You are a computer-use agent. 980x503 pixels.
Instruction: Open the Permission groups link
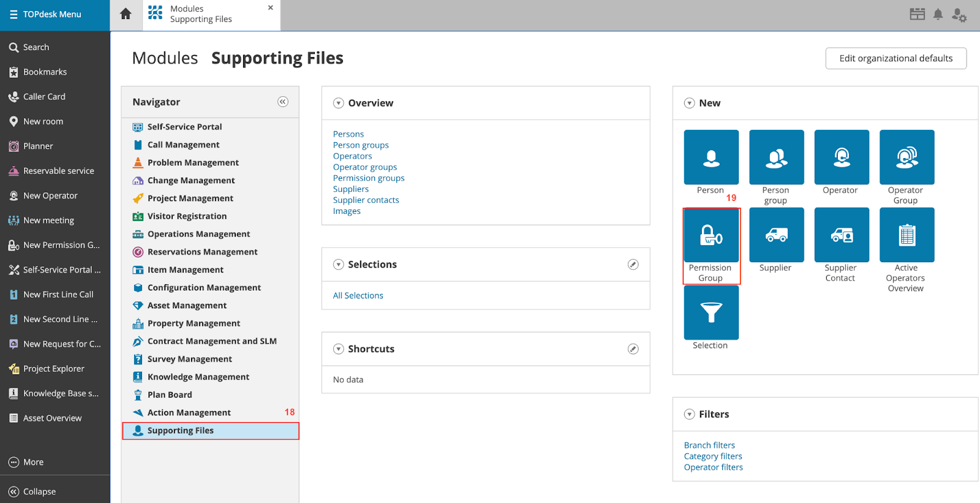pos(369,178)
